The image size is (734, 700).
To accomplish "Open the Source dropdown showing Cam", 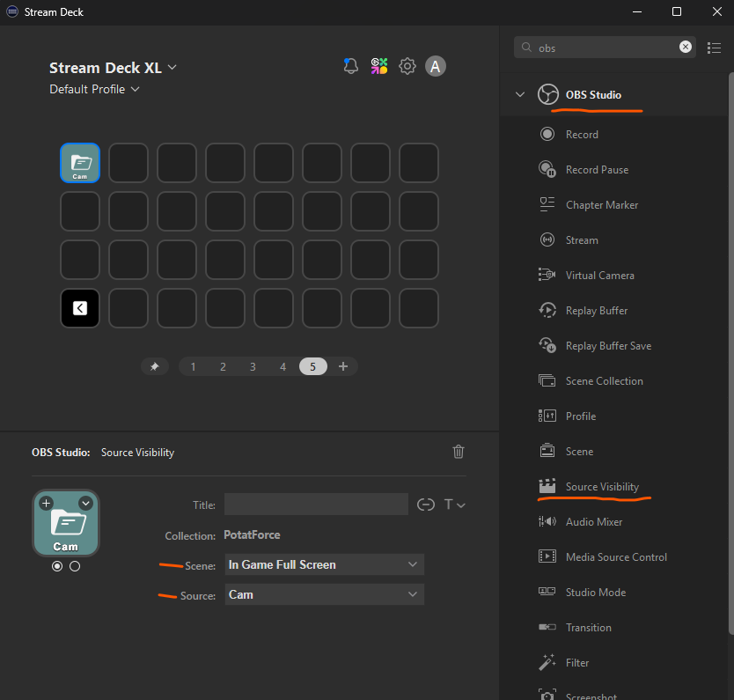I will click(x=325, y=594).
